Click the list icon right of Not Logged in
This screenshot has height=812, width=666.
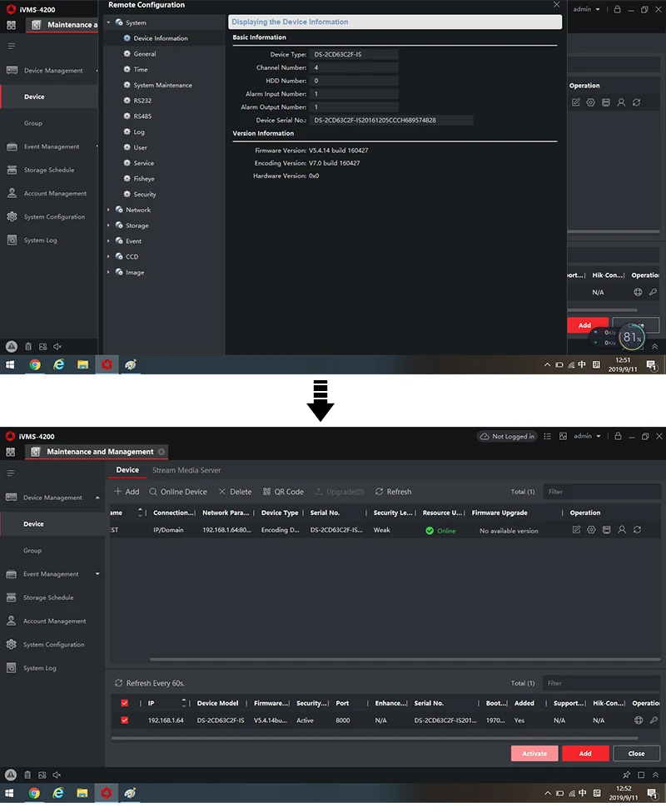[547, 437]
